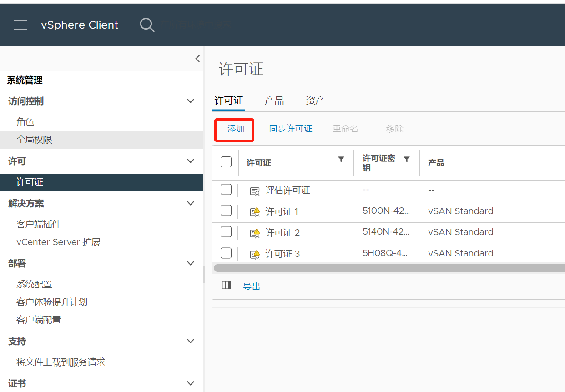Open 角色 in the sidebar
The width and height of the screenshot is (565, 392).
pyautogui.click(x=25, y=122)
